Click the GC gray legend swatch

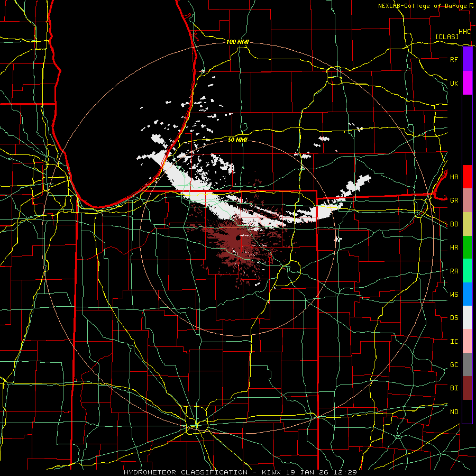coord(467,364)
